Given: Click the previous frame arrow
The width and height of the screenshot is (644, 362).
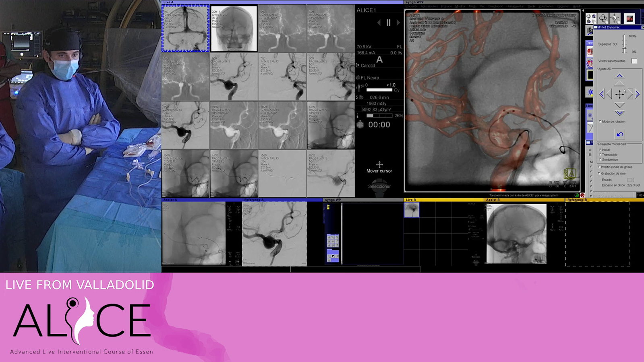Looking at the screenshot, I should [x=379, y=23].
